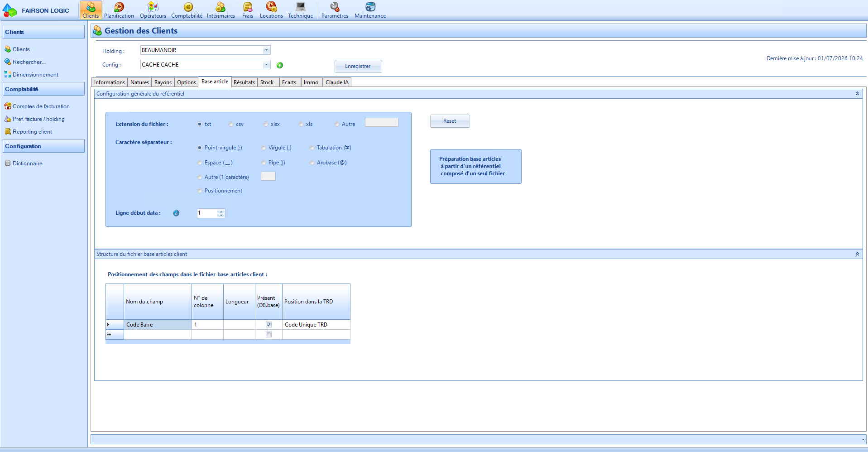Switch to the Stock tab

point(267,82)
